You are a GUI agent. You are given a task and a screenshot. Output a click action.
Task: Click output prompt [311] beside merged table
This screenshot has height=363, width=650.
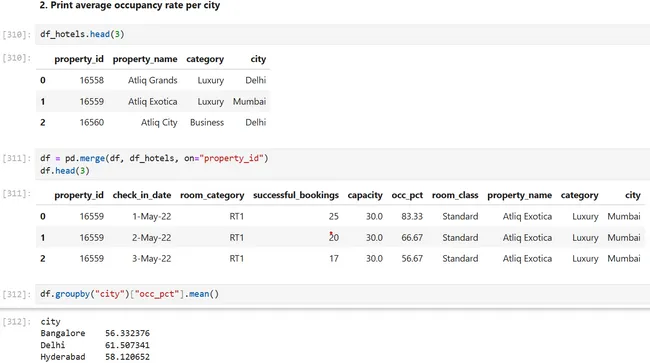pyautogui.click(x=17, y=194)
